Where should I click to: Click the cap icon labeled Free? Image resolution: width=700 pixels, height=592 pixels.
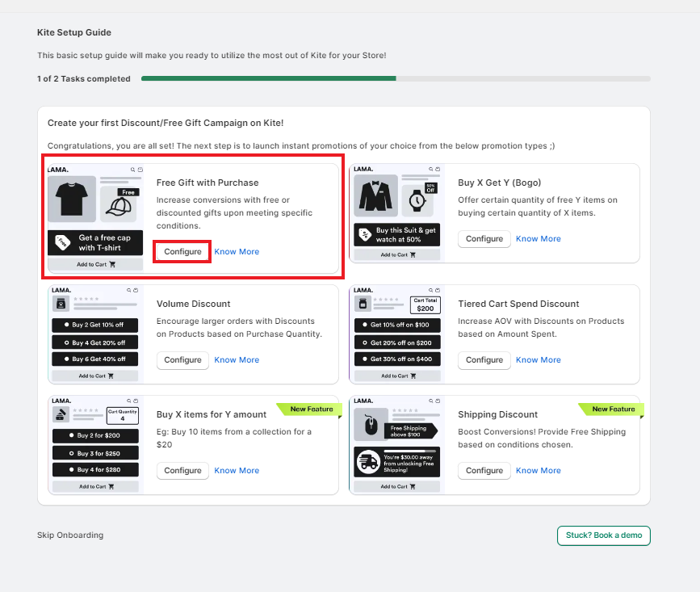[x=119, y=206]
